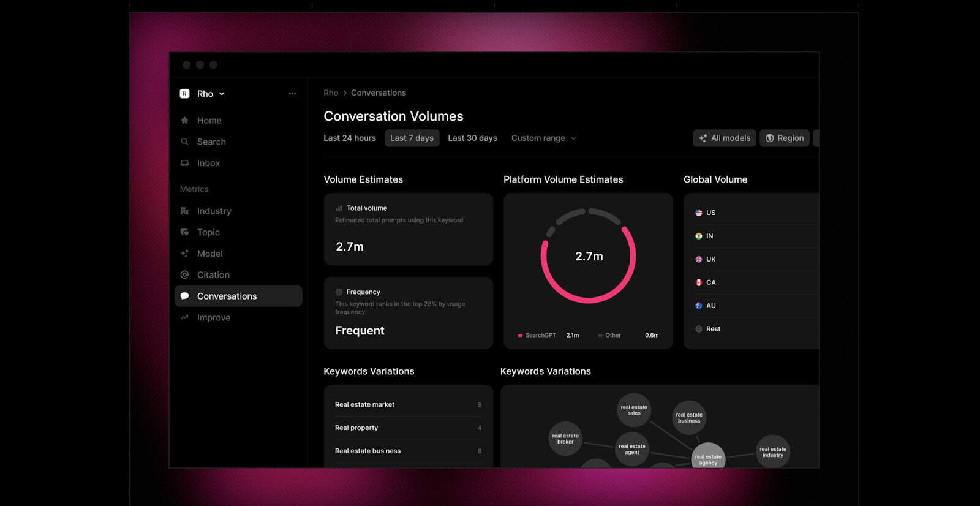Open the Inbox tray icon
This screenshot has height=506, width=980.
click(x=184, y=163)
